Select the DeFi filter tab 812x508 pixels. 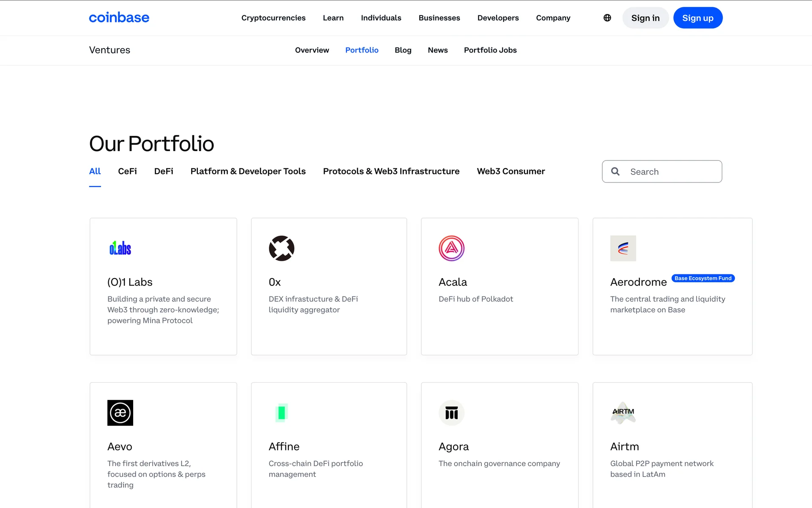[x=164, y=171]
